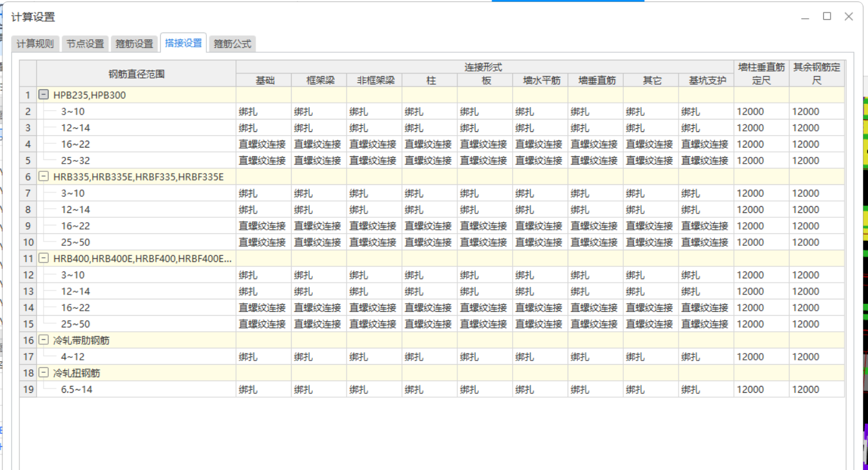Click the 墙垂直筋 column header
This screenshot has width=868, height=470.
(x=596, y=80)
